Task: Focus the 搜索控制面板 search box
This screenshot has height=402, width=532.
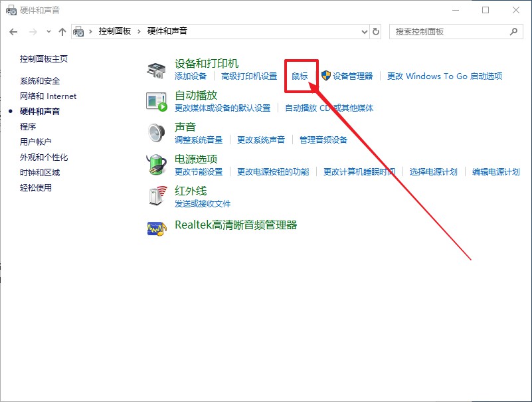Action: [456, 32]
